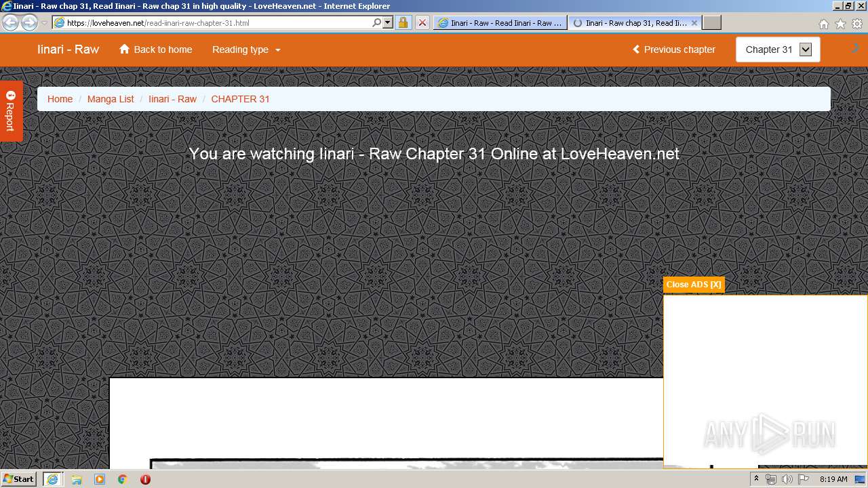Click 'Manga List' in the breadcrumb
Screen dimensions: 868x488
pyautogui.click(x=111, y=99)
